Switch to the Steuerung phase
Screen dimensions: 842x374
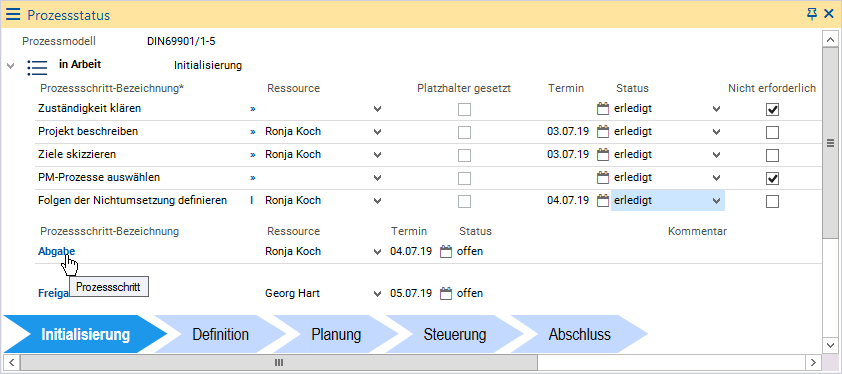click(454, 334)
